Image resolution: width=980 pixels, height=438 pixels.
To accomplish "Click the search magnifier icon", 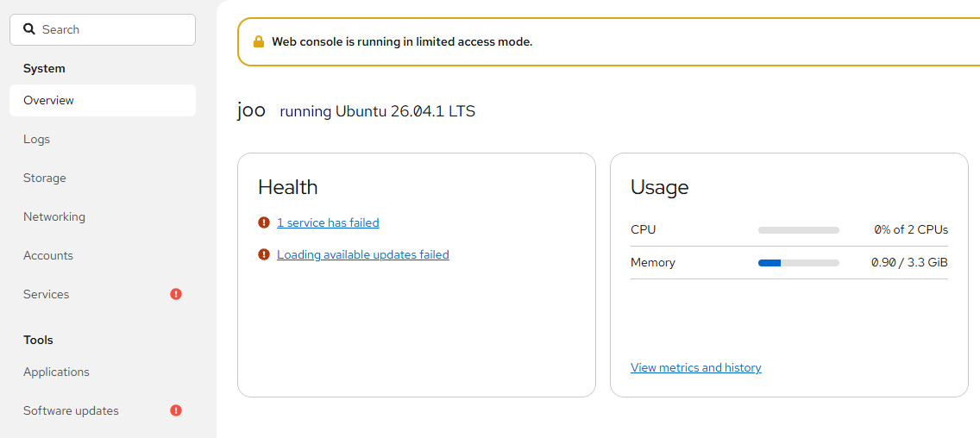I will click(x=28, y=29).
